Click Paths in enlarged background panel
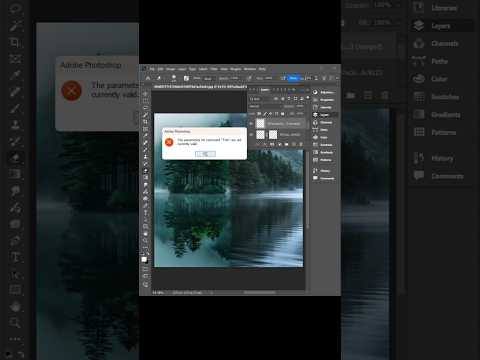The image size is (480, 360). tap(439, 61)
